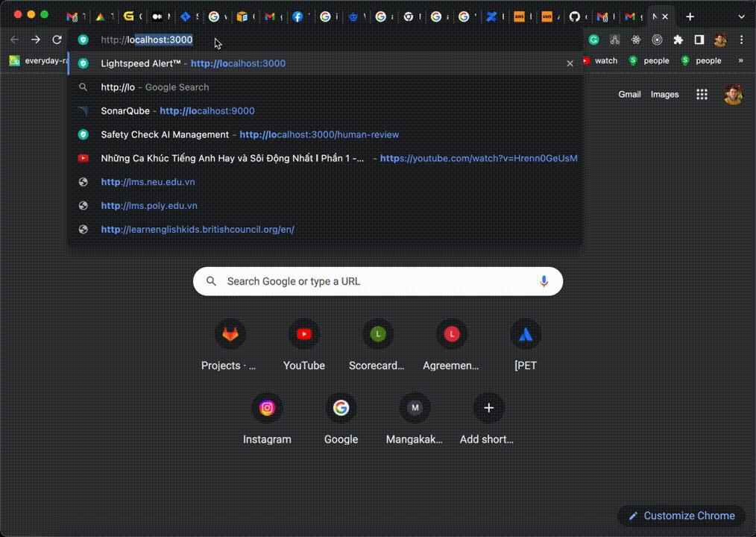
Task: Select the lms.neu.edu.vn suggestion
Action: (324, 182)
